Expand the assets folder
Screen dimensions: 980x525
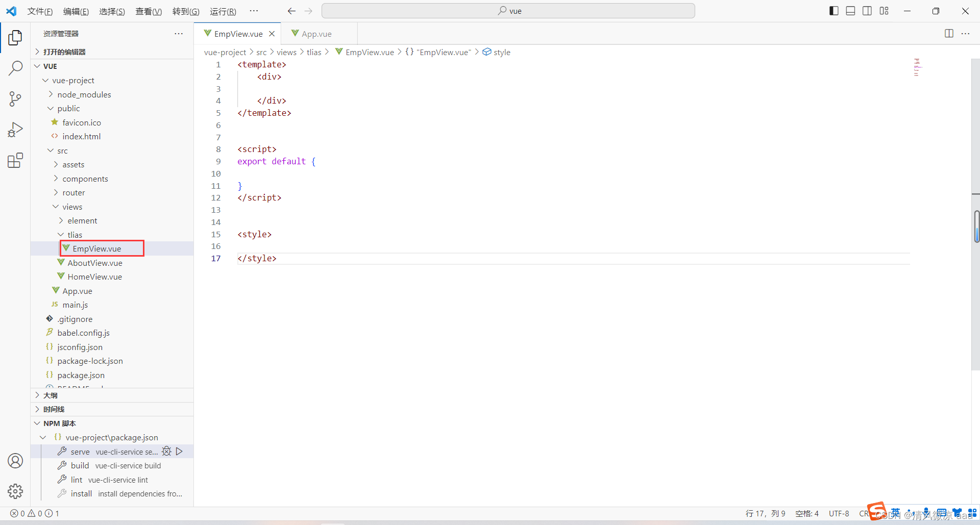[112, 164]
